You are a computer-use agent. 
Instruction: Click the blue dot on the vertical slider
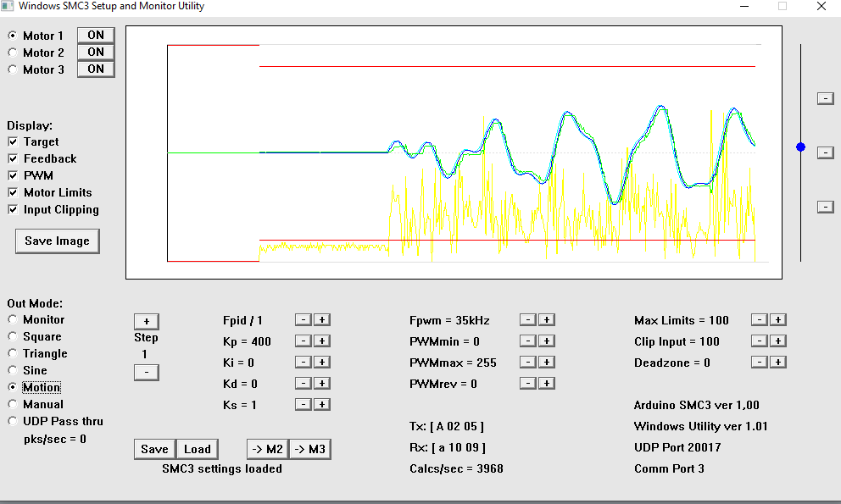coord(800,147)
